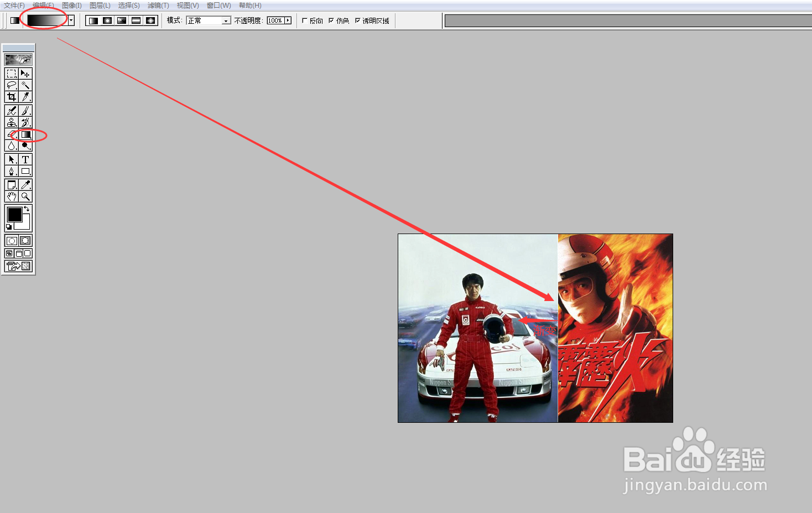
Task: Click the white background color swatch
Action: coord(24,225)
